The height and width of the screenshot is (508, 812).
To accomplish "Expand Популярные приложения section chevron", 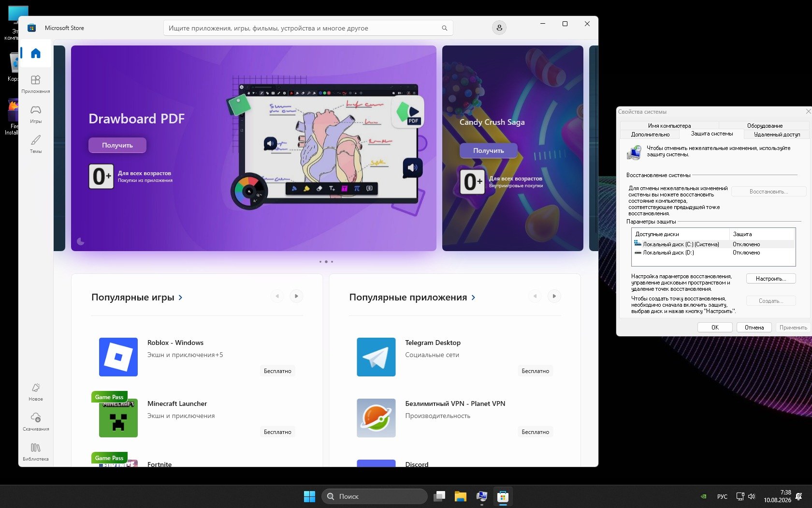I will [473, 298].
